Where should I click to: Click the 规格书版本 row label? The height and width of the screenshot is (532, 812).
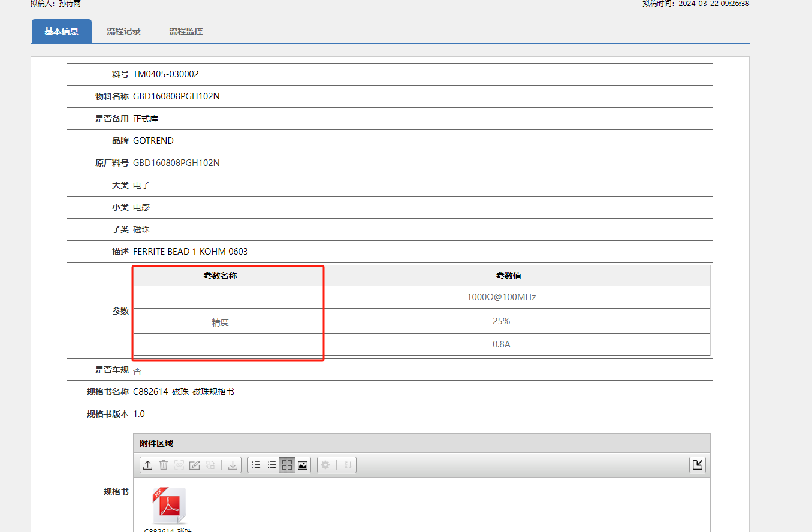(x=108, y=414)
